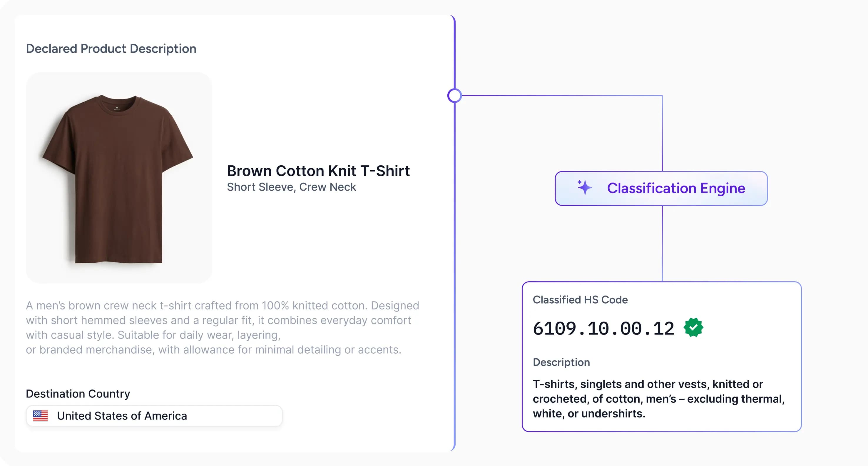The image size is (868, 466).
Task: Click the men's brown crew neck description paragraph
Action: click(223, 327)
